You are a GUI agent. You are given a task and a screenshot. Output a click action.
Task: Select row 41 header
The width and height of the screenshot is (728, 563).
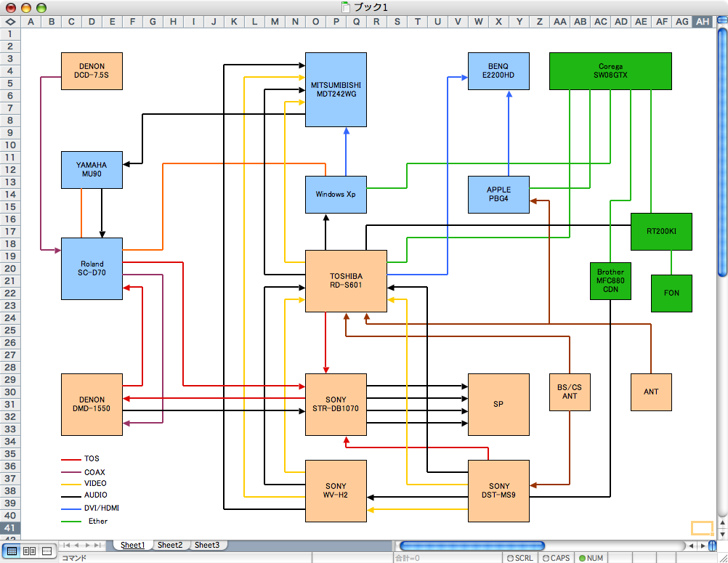(x=10, y=527)
